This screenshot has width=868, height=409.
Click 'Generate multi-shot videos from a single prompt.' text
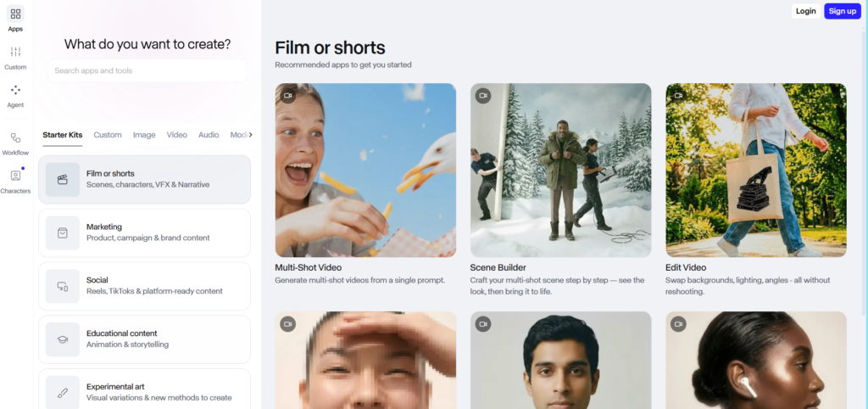[x=359, y=280]
